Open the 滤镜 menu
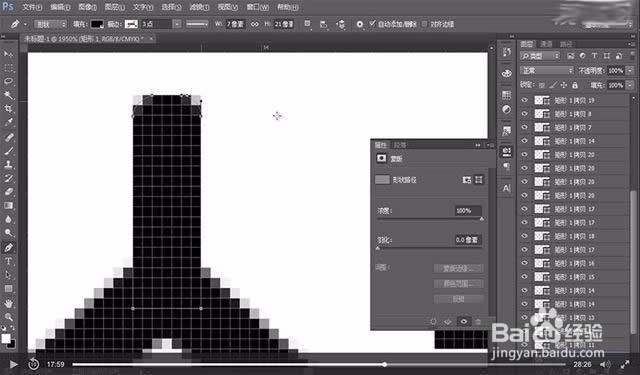Image resolution: width=640 pixels, height=375 pixels. 200,7
